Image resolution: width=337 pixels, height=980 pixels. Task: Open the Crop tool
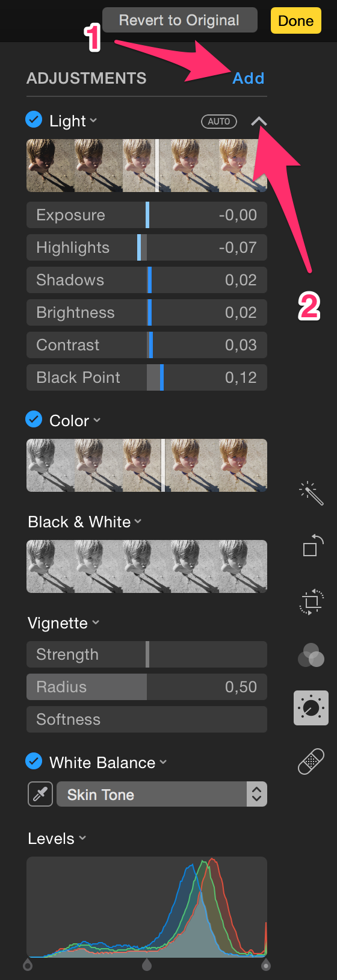pyautogui.click(x=312, y=601)
